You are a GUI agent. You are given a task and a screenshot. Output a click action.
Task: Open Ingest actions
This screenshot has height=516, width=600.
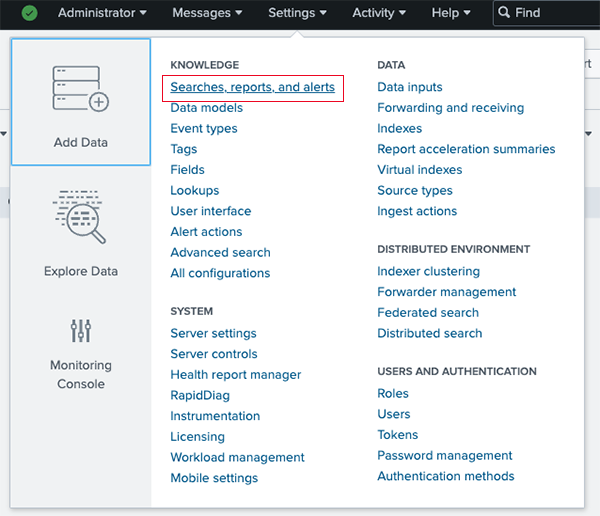pos(417,211)
